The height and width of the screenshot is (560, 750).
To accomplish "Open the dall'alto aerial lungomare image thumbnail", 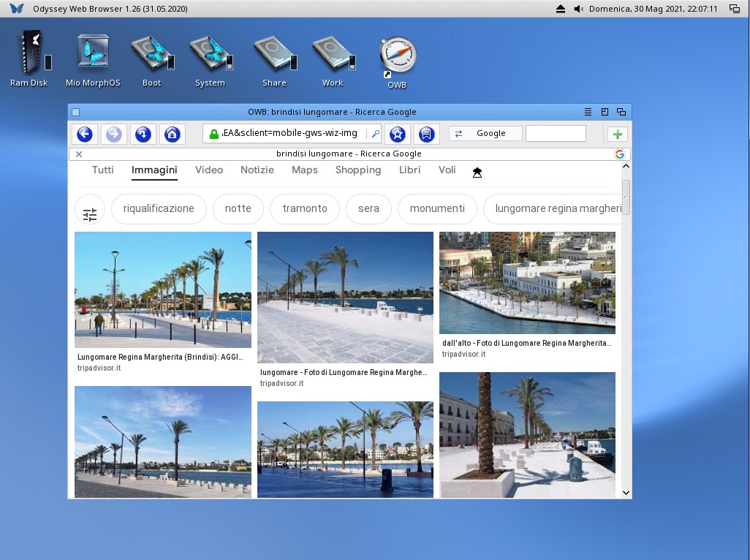I will [x=527, y=283].
